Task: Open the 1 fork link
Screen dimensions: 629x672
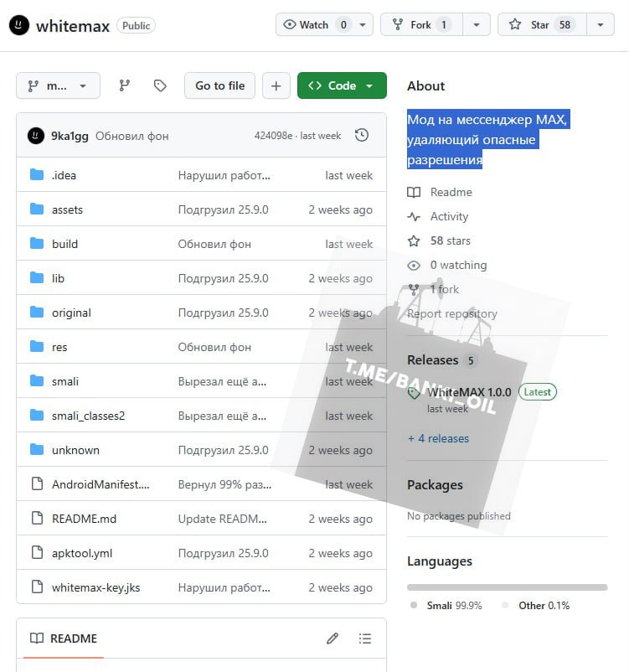Action: 445,289
